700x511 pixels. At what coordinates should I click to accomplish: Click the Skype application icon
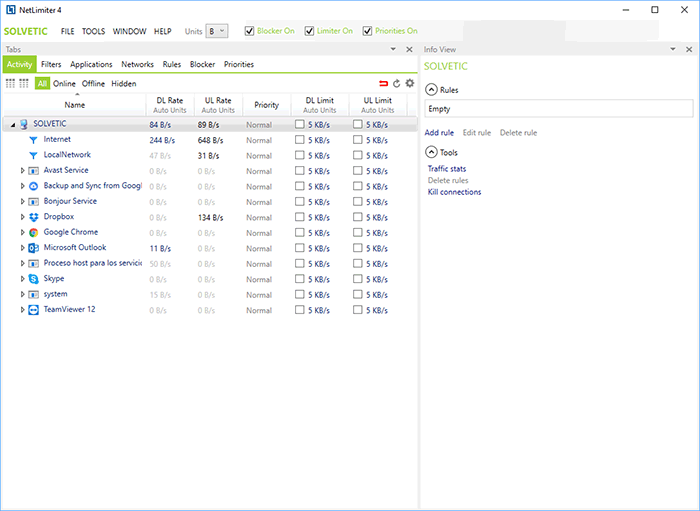[x=33, y=279]
